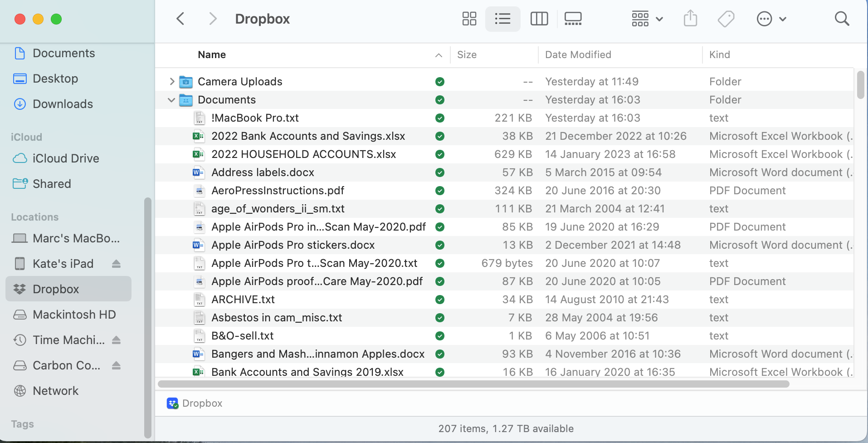
Task: Select 2022 Bank Accounts and Savings.xlsx
Action: [x=504, y=136]
